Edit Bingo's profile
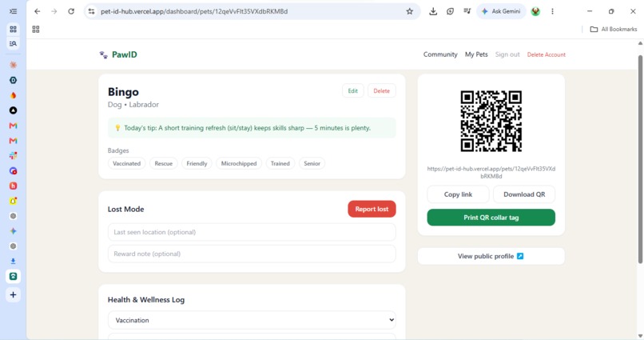The image size is (644, 340). [x=353, y=91]
